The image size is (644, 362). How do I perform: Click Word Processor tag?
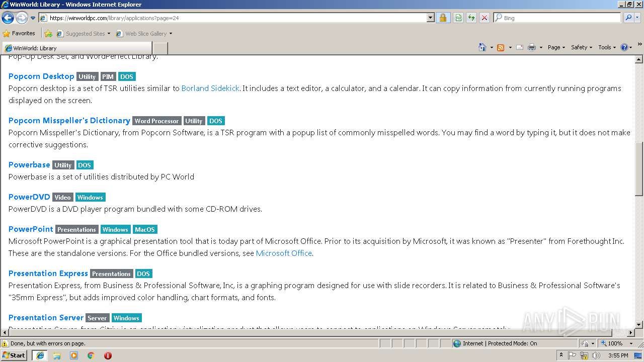tap(157, 121)
